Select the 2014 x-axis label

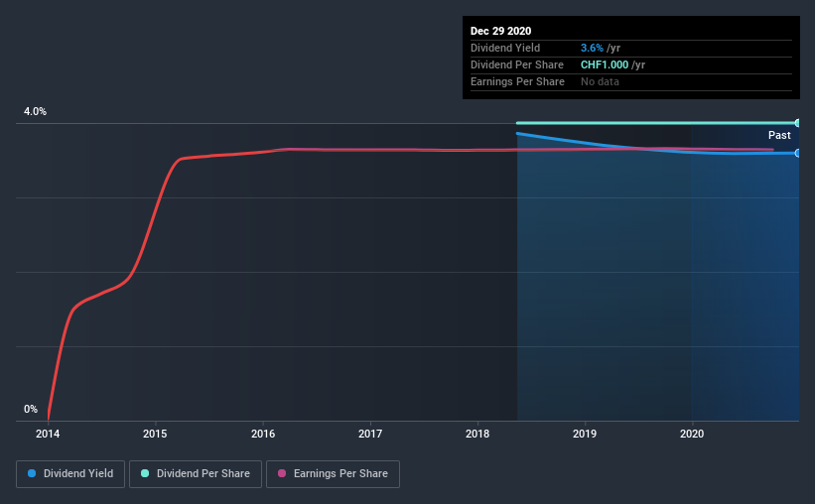click(48, 434)
